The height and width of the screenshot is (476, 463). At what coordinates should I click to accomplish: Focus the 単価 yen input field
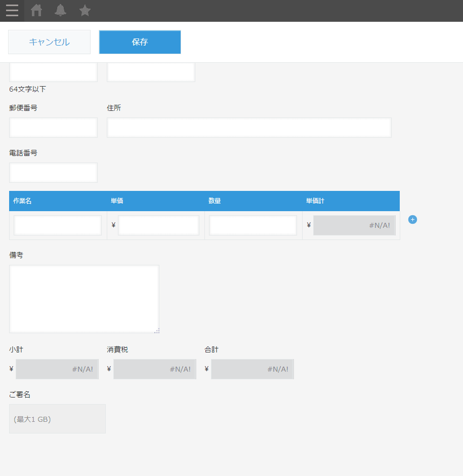[158, 225]
